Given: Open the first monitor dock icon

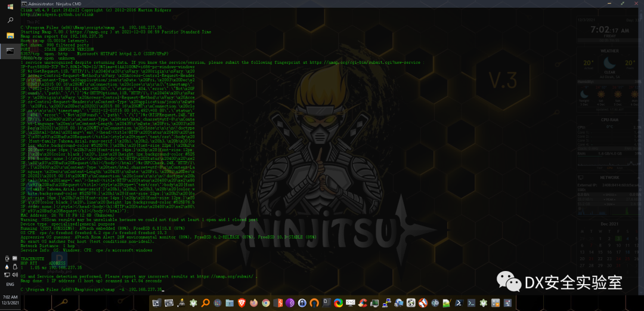Looking at the screenshot, I should 157,303.
